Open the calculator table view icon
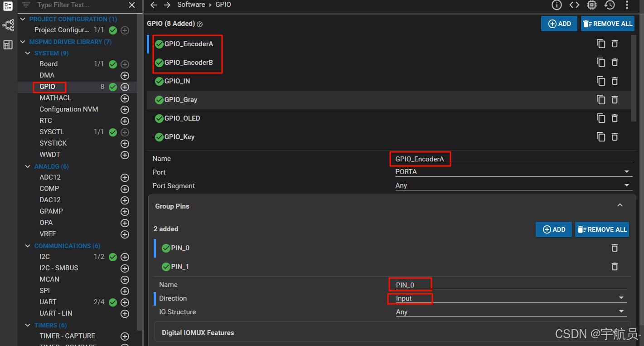Screen dimensions: 644x346 click(x=8, y=44)
